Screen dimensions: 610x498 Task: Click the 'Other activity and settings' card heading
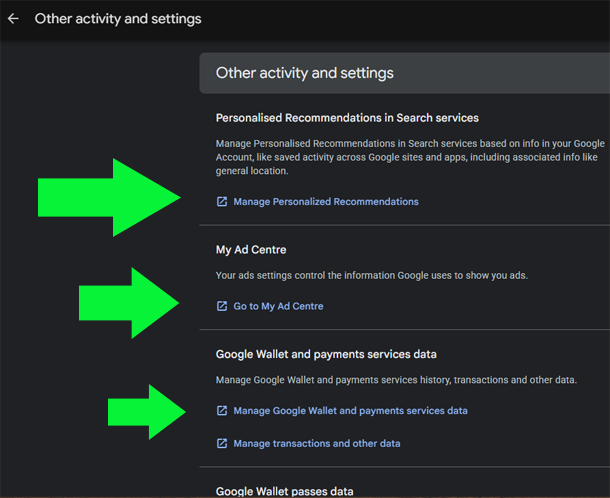point(305,73)
